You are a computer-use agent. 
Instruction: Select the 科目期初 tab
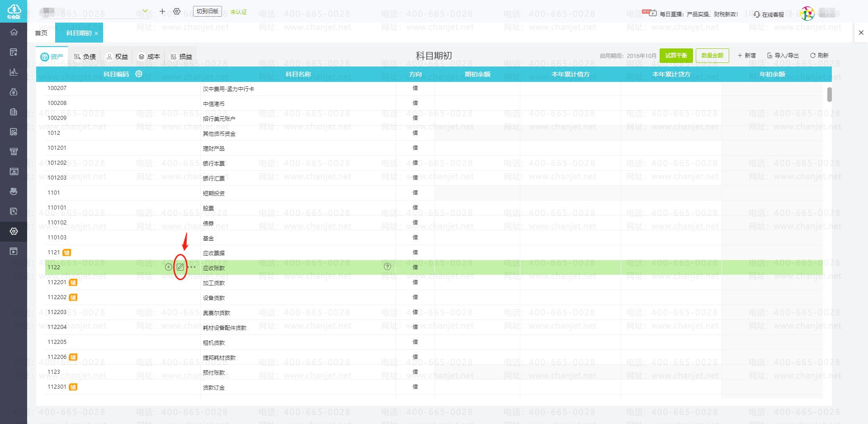(x=79, y=33)
